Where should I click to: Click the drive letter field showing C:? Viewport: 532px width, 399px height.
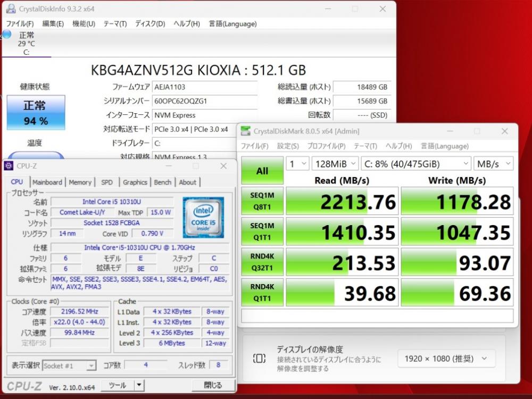[195, 143]
